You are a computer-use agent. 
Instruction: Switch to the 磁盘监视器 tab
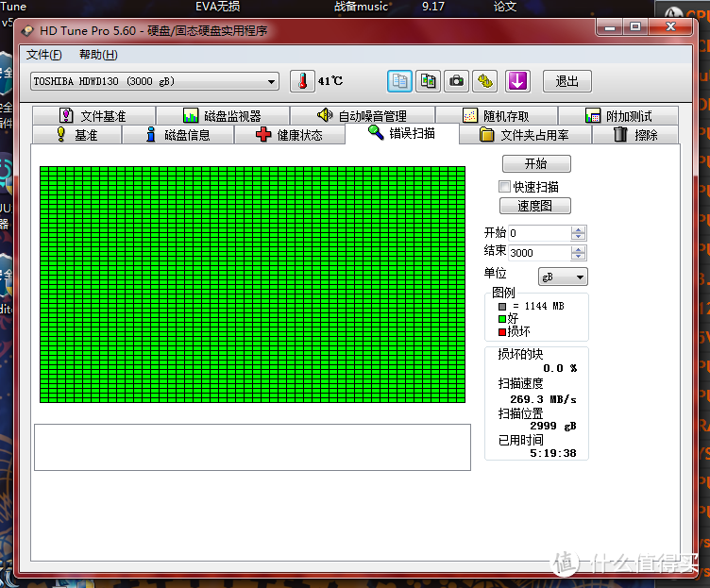coord(222,116)
